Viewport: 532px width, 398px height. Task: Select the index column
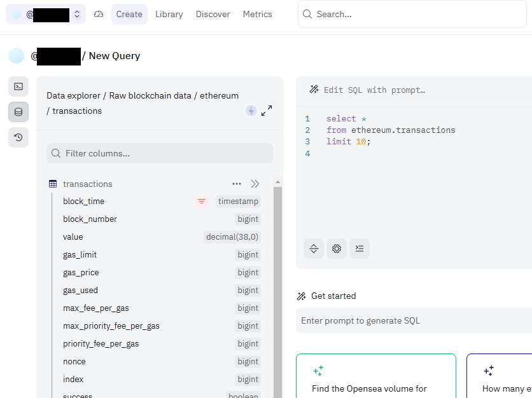73,380
